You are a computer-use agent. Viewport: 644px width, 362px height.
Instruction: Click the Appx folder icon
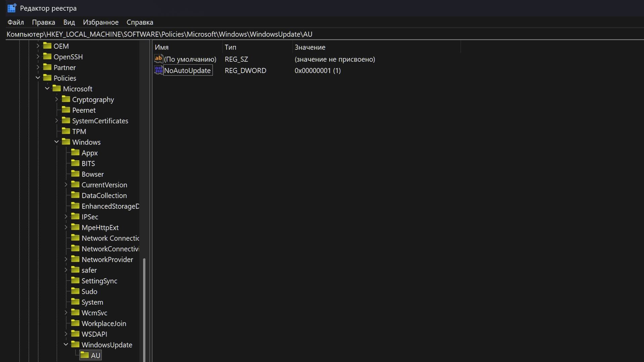(75, 153)
